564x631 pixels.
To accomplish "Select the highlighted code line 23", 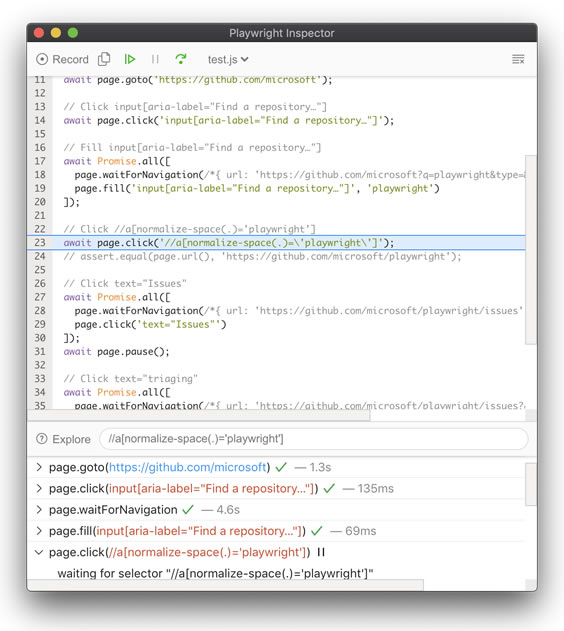I will (276, 243).
